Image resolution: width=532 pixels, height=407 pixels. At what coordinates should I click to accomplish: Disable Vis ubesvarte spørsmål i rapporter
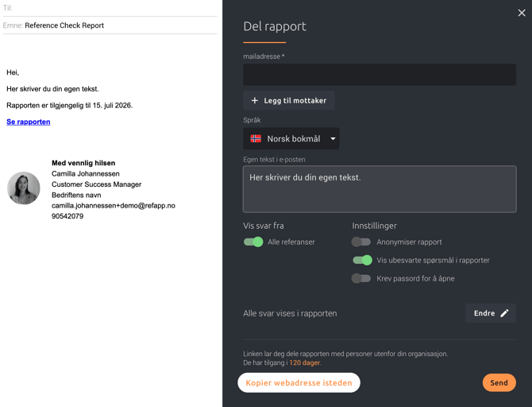click(362, 260)
